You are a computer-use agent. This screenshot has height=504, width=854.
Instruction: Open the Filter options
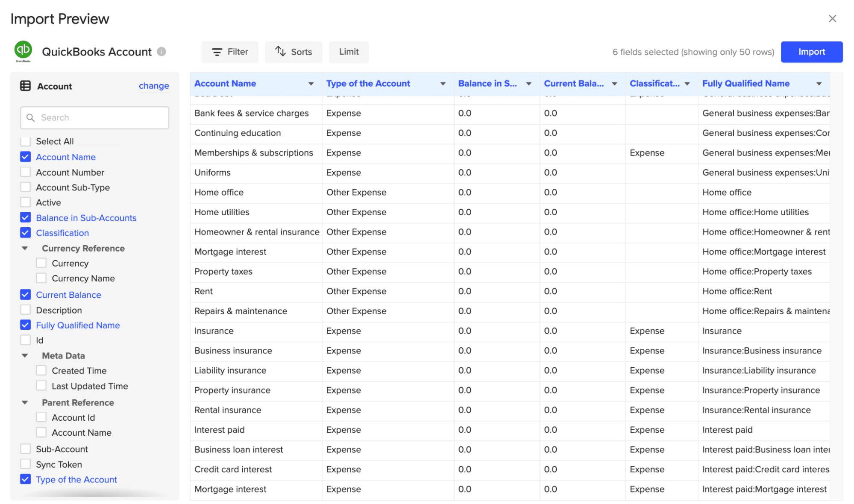230,52
